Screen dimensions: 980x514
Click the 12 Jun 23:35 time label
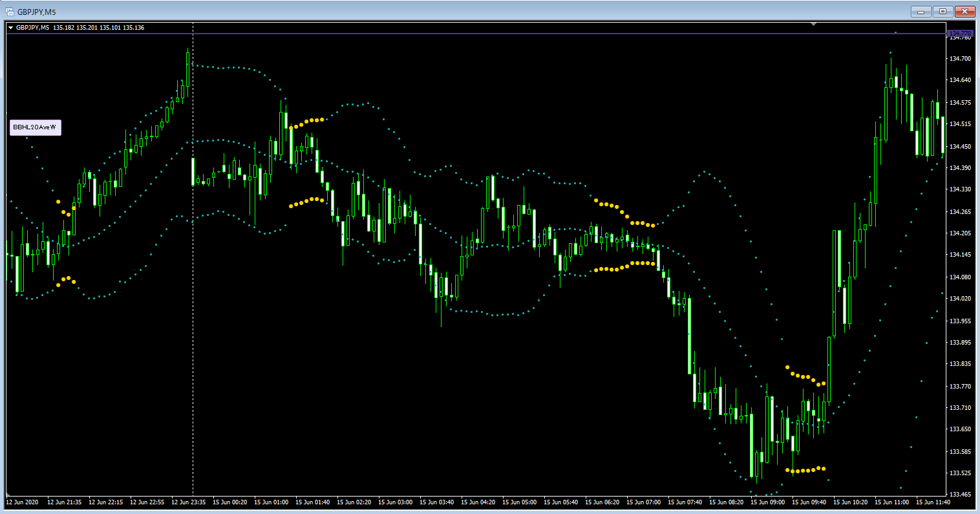189,502
